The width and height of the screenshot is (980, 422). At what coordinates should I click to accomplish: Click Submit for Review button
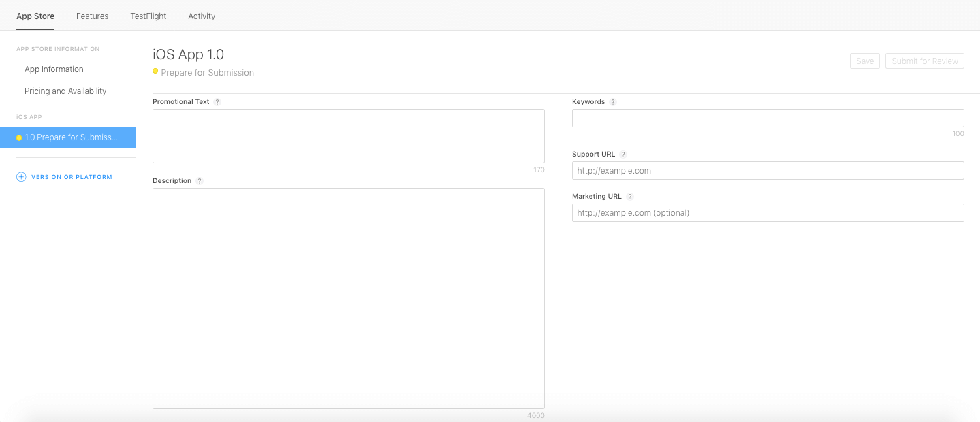coord(925,61)
